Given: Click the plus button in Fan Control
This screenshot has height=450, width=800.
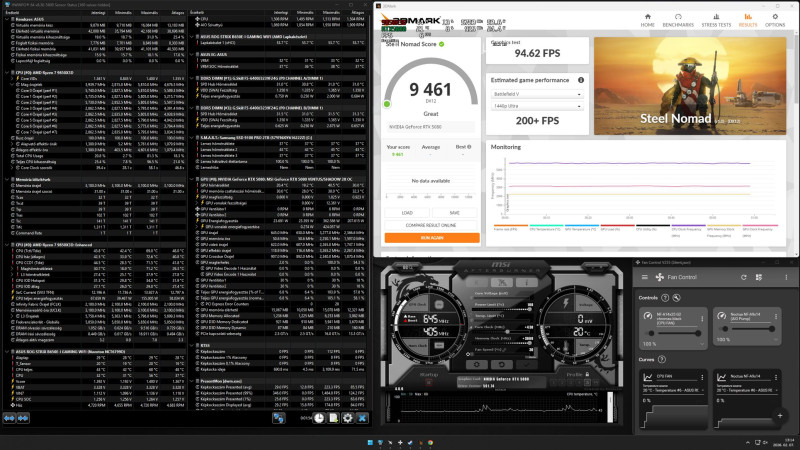Looking at the screenshot, I should tap(780, 416).
